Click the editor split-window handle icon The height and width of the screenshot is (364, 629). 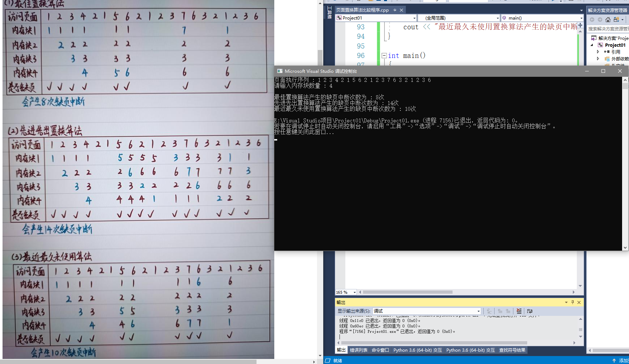pyautogui.click(x=580, y=25)
